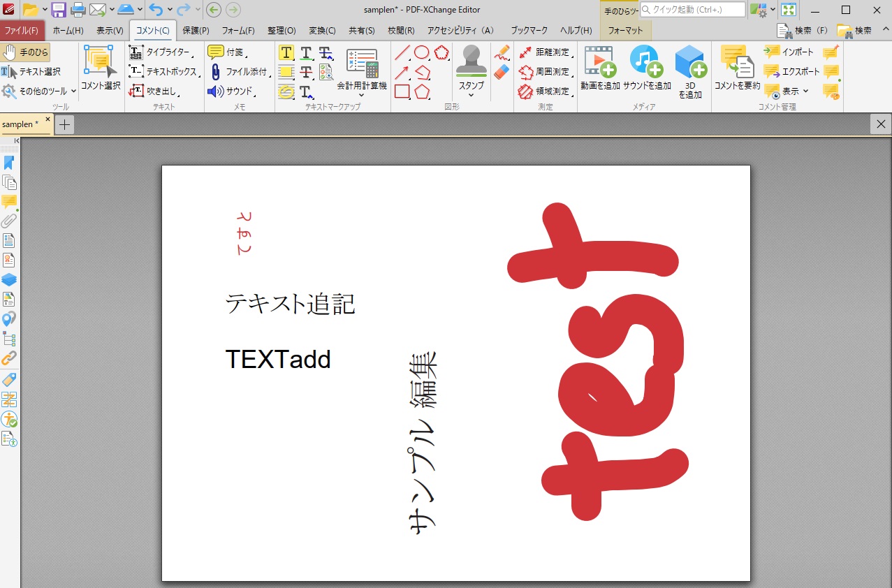Click the Quick Launch (クイック起動) search field
Screen dimensions: 892x588
[693, 10]
